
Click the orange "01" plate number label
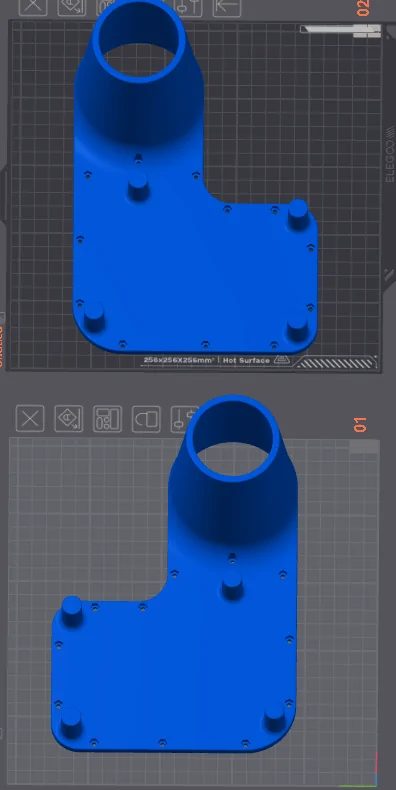(x=361, y=425)
